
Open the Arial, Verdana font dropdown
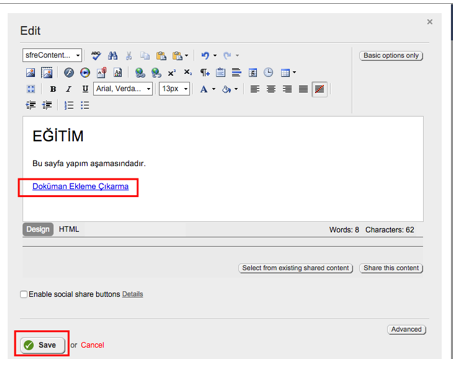coord(123,89)
